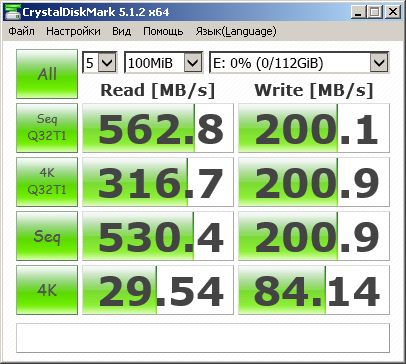Run all benchmarks with All button
The width and height of the screenshot is (406, 364).
pyautogui.click(x=47, y=74)
